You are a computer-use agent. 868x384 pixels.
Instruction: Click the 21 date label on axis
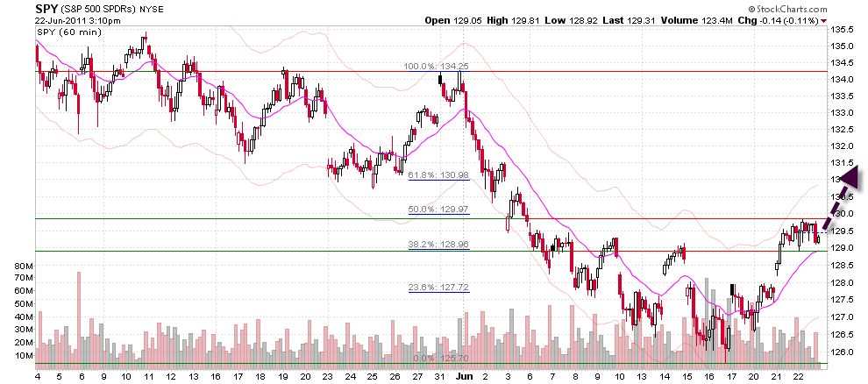coord(776,376)
